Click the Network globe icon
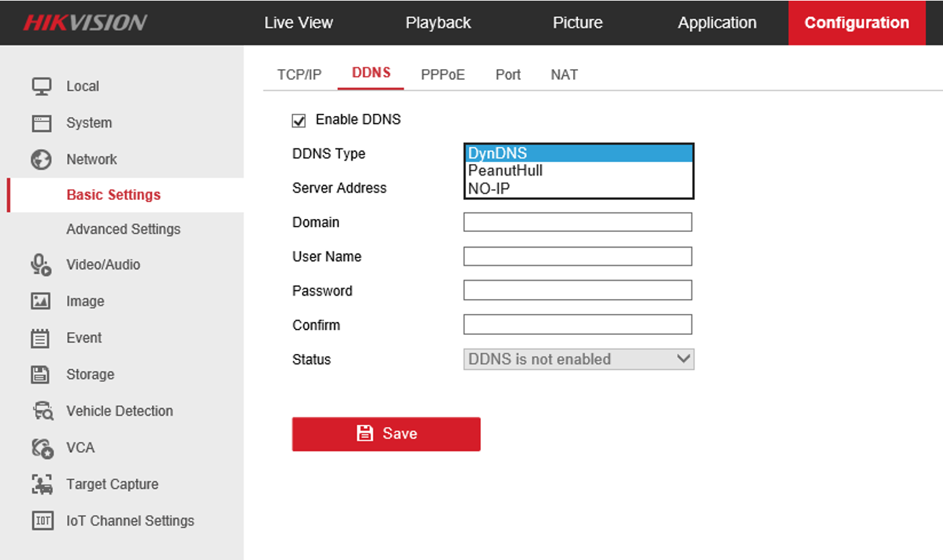943x560 pixels. click(41, 160)
